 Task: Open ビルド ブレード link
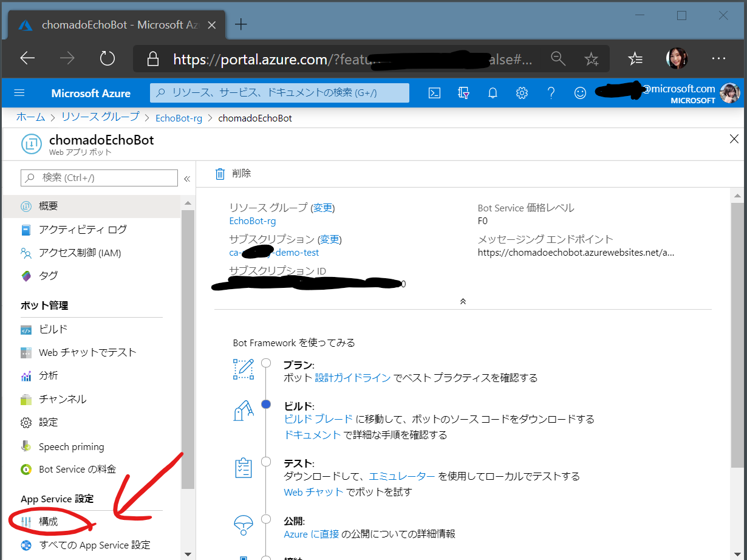[x=318, y=419]
